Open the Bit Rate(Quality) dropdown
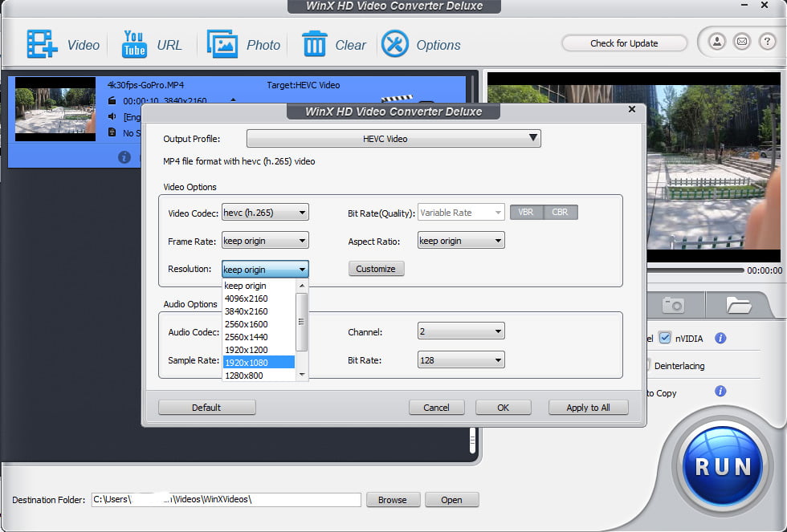Image resolution: width=787 pixels, height=532 pixels. pyautogui.click(x=461, y=213)
